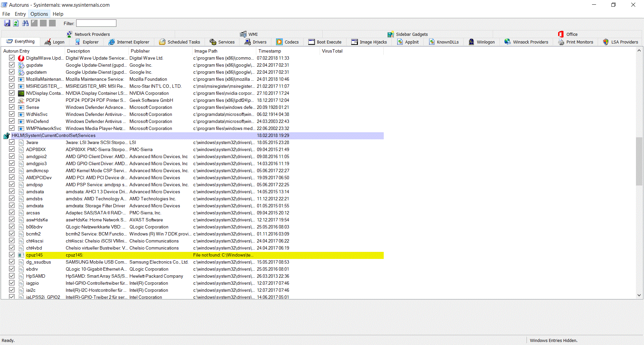Click the Winlogon tab icon

coord(472,42)
